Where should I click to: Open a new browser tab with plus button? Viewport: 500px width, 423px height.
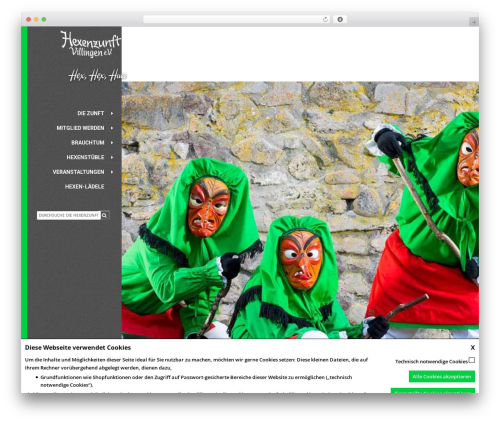[x=474, y=22]
